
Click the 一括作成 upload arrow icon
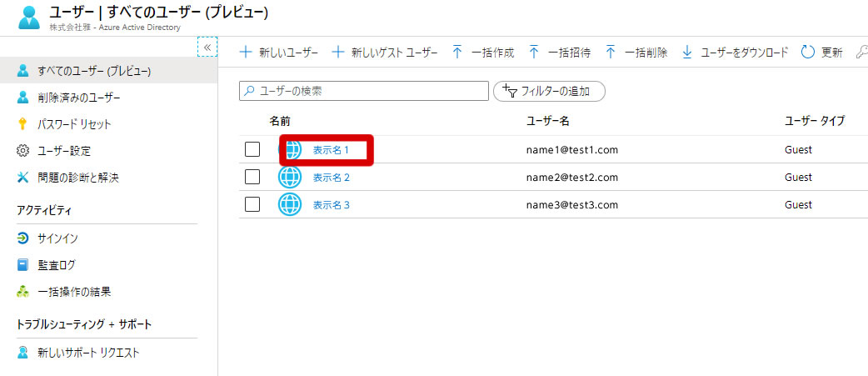pyautogui.click(x=457, y=53)
